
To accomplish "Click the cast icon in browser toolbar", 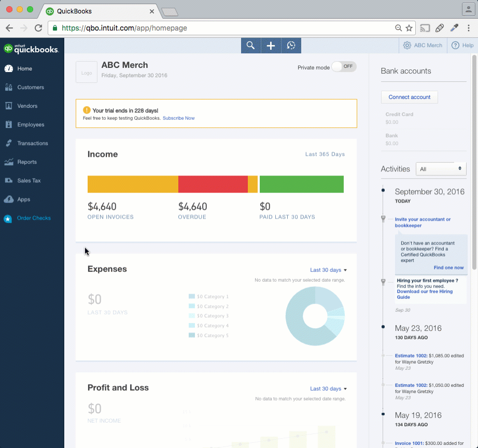I will click(x=425, y=28).
